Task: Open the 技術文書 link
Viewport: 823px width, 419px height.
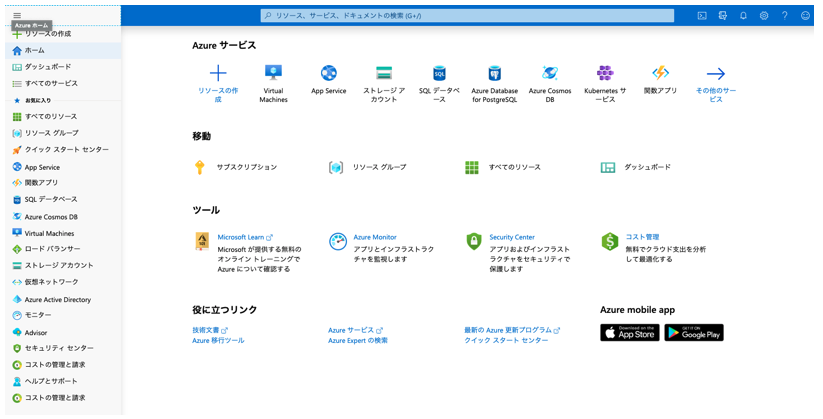Action: pos(209,330)
